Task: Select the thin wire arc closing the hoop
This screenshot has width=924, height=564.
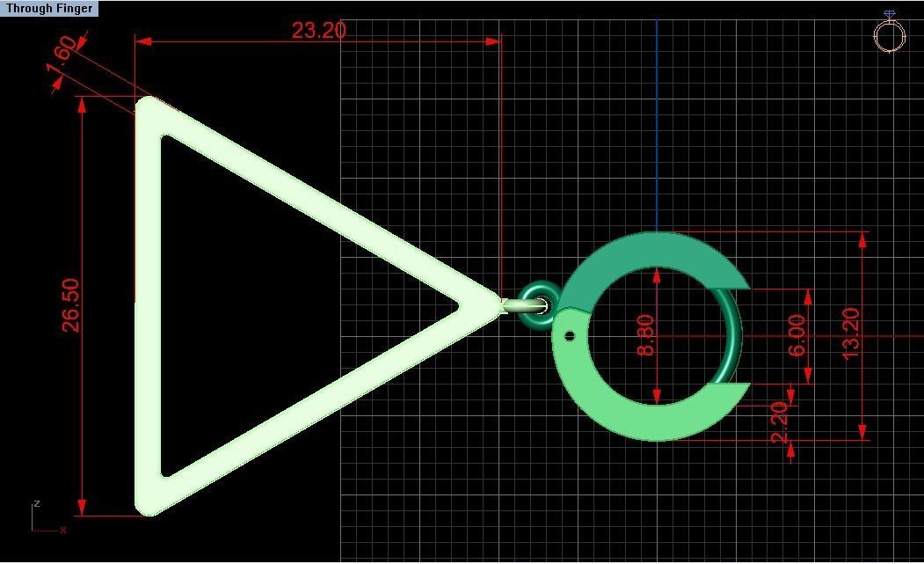Action: point(735,335)
